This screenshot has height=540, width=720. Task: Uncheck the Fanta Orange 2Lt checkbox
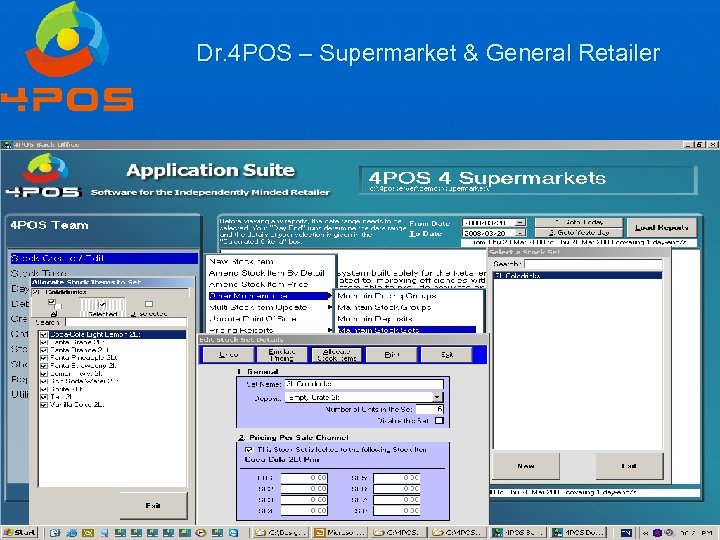pyautogui.click(x=44, y=350)
